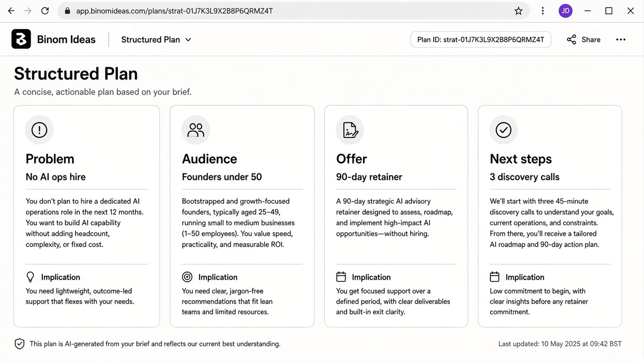
Task: Reload the page
Action: coord(45,11)
